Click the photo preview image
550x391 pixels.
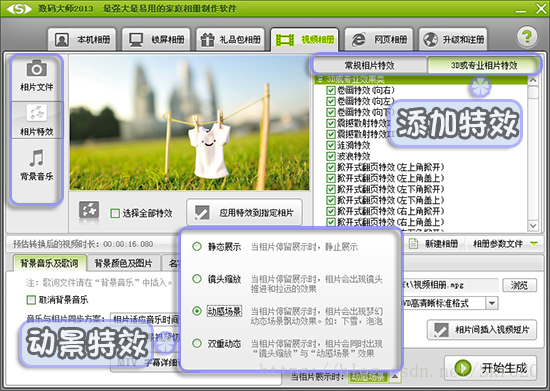[x=189, y=123]
